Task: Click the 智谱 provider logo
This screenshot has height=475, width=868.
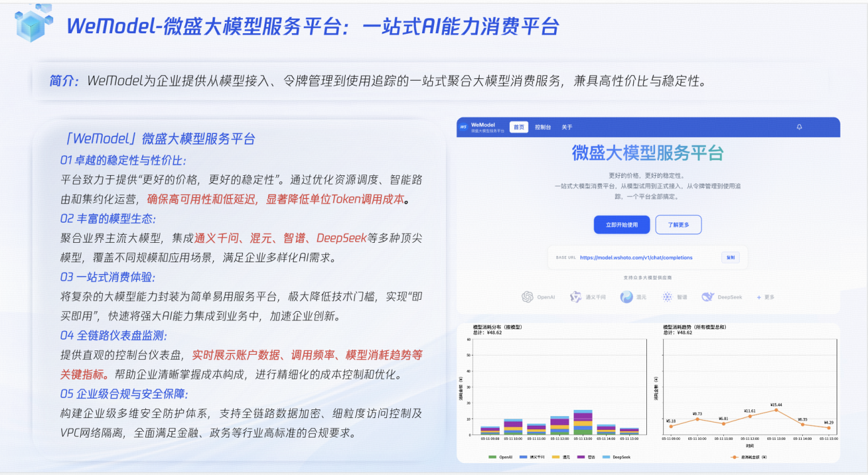Action: (667, 297)
